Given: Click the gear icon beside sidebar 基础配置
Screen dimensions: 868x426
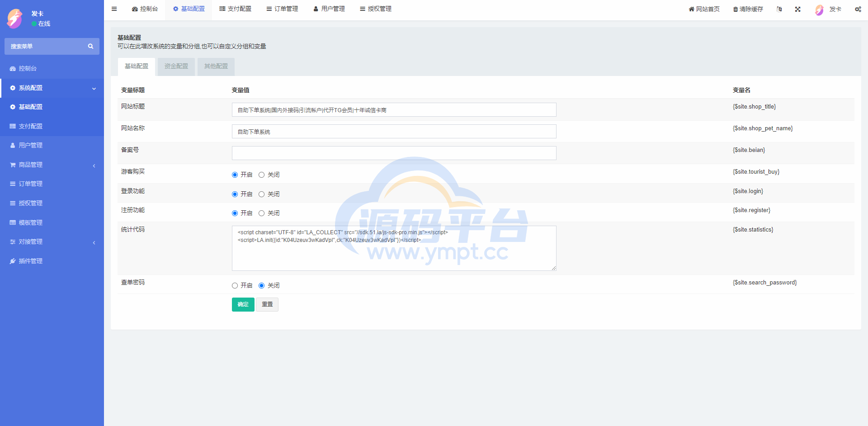Looking at the screenshot, I should click(x=13, y=107).
